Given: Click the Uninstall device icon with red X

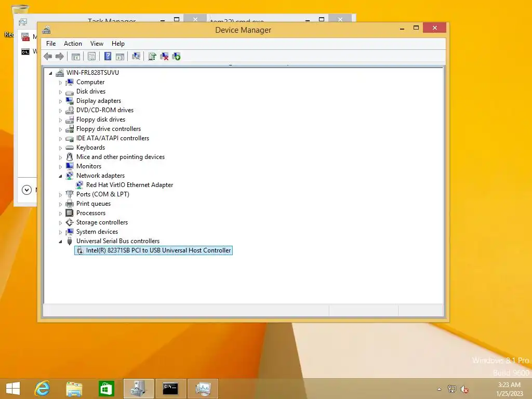Looking at the screenshot, I should pos(164,56).
